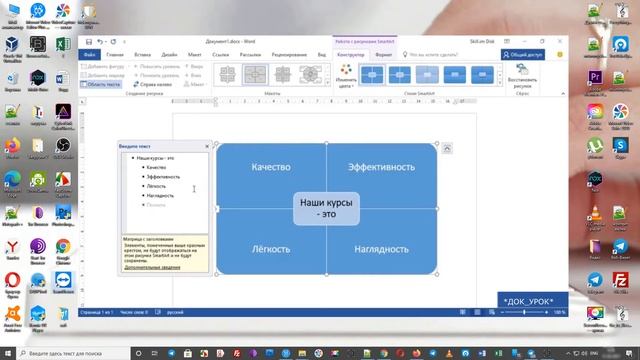This screenshot has width=640, height=360.
Task: Undo the last action in Word
Action: 100,42
